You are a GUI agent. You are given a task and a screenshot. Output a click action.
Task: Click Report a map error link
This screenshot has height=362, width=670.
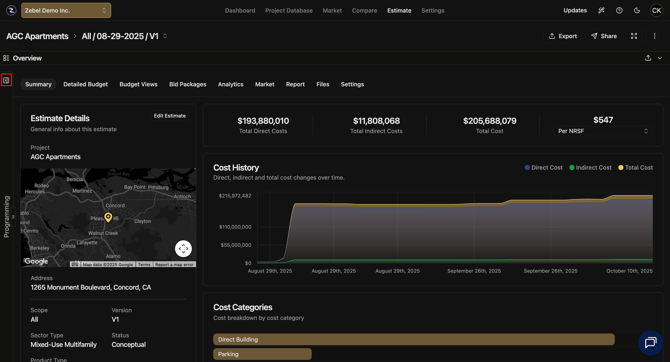[174, 265]
